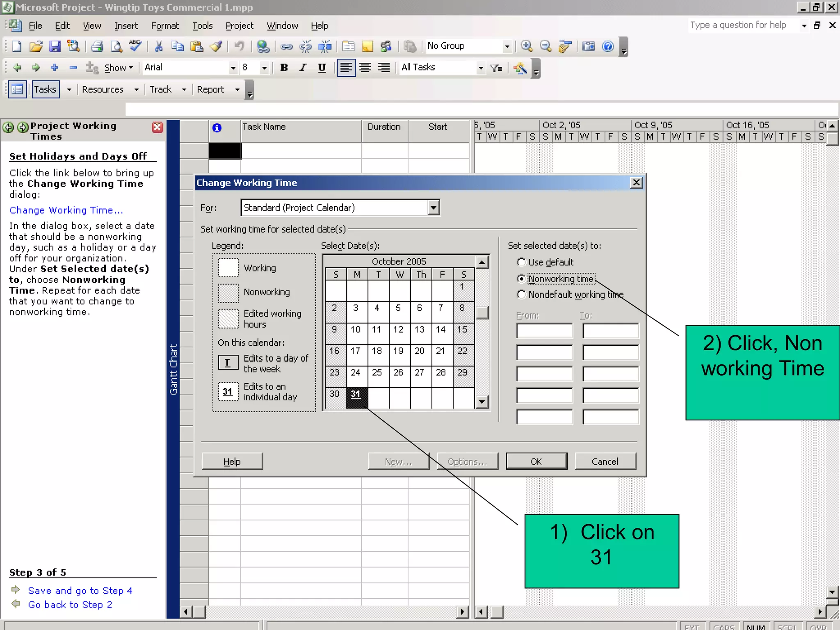This screenshot has height=630, width=840.
Task: Open the Tools menu
Action: click(x=202, y=26)
